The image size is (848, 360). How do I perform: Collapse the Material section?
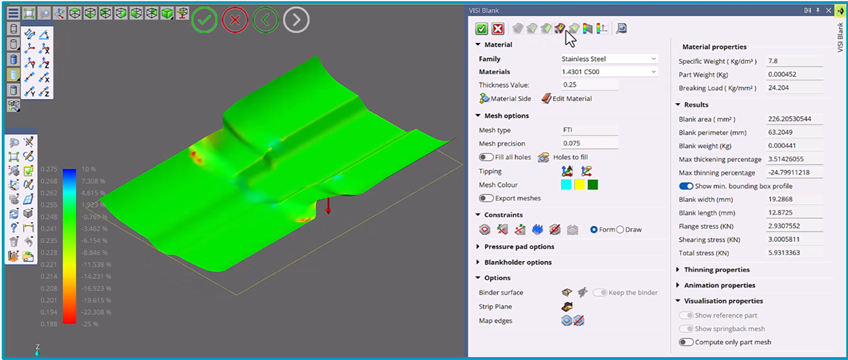pos(478,45)
